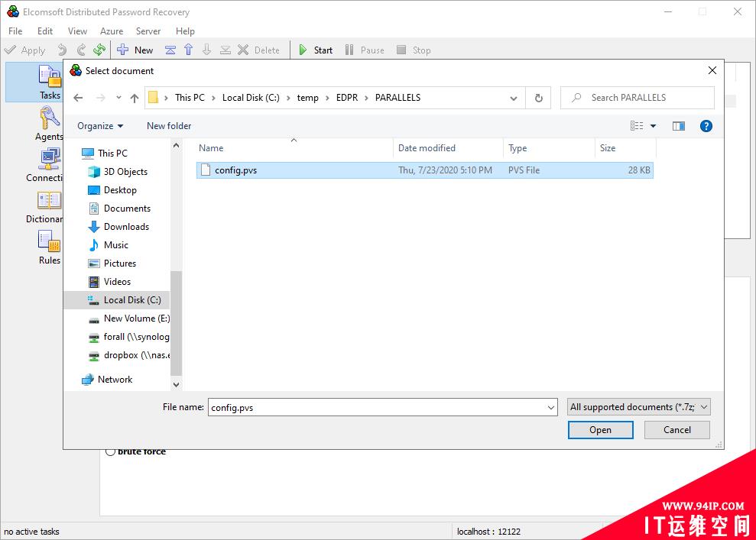Click the move up arrow icon
756x540 pixels.
(189, 50)
